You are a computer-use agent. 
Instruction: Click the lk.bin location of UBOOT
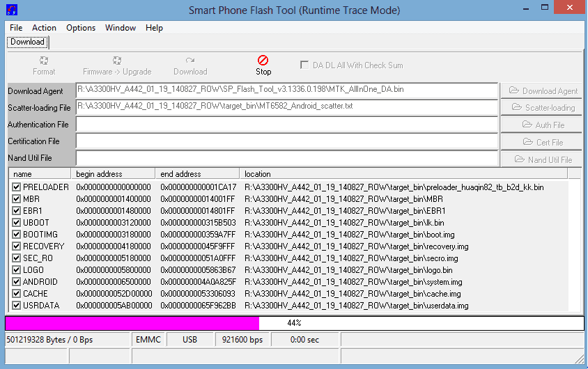pos(344,223)
